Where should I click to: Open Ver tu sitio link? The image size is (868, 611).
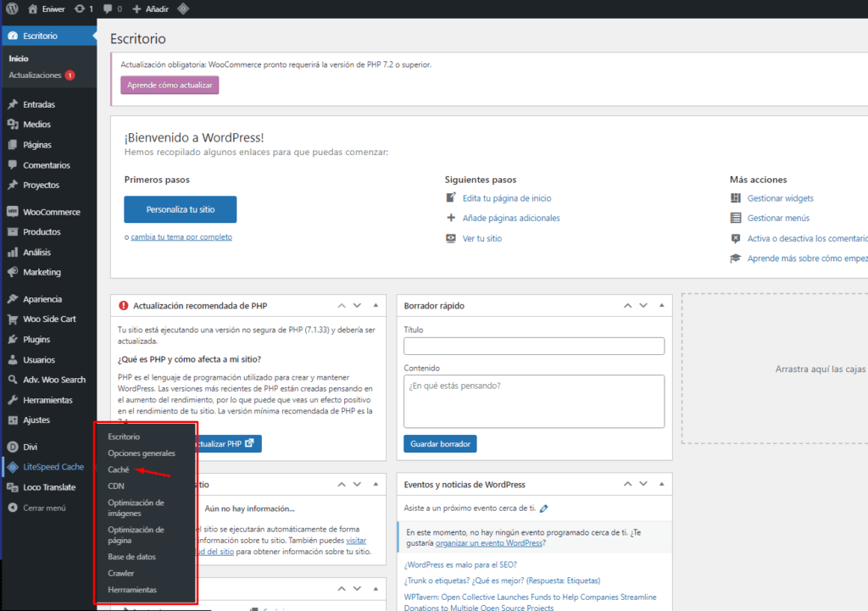(482, 238)
